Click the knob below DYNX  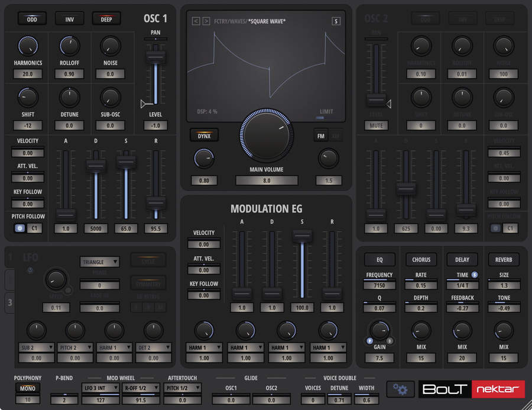[x=203, y=159]
